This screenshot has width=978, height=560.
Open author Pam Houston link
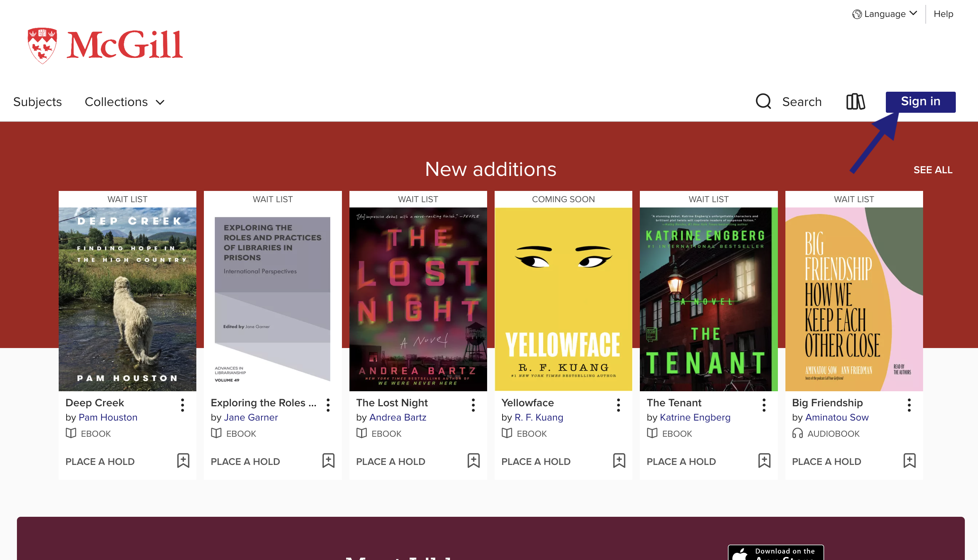click(108, 417)
